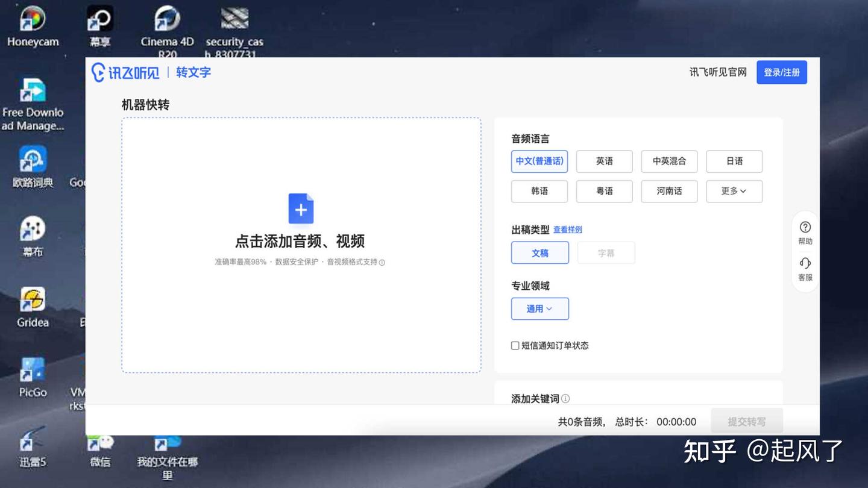Choose 文稿 output type
Viewport: 868px width, 488px height.
tap(540, 253)
